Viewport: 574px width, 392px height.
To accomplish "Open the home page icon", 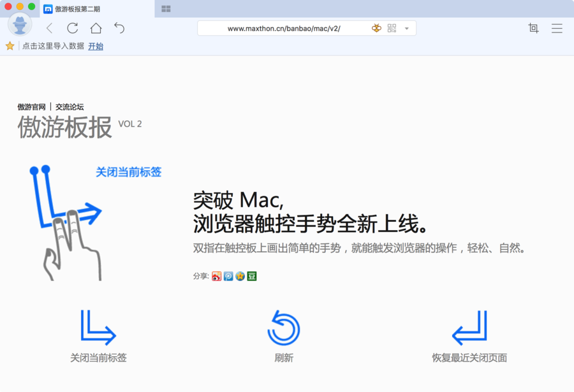I will (96, 28).
